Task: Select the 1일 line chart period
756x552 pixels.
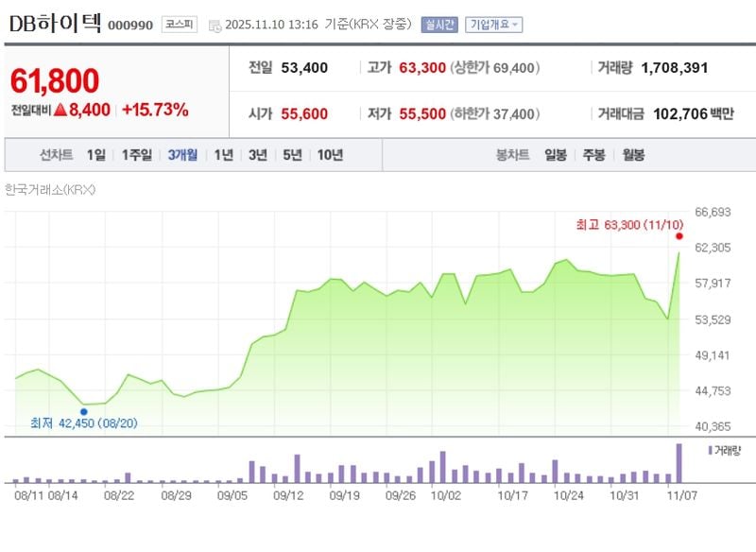Action: (96, 155)
